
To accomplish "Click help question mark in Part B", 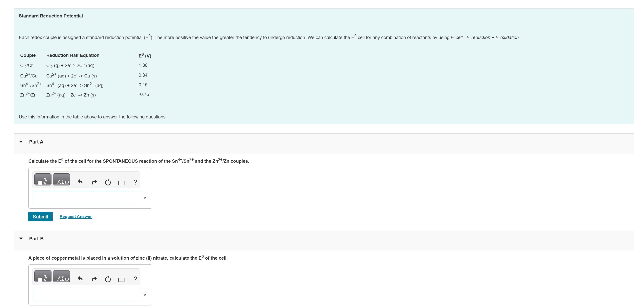I will point(135,279).
